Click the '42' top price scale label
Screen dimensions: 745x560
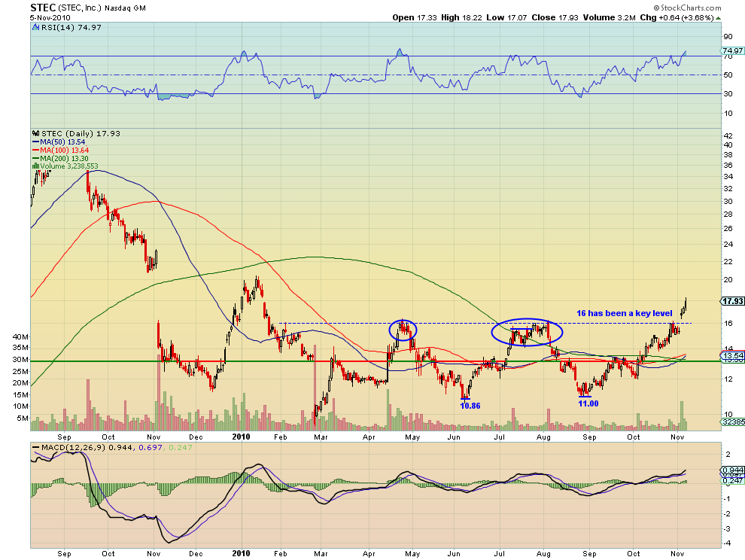(x=728, y=136)
